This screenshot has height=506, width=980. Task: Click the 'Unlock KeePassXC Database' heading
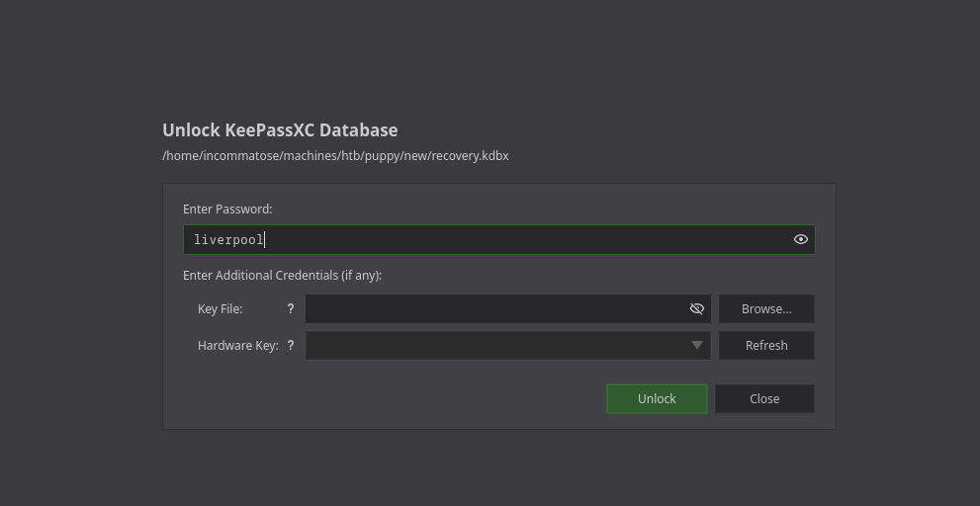click(280, 130)
